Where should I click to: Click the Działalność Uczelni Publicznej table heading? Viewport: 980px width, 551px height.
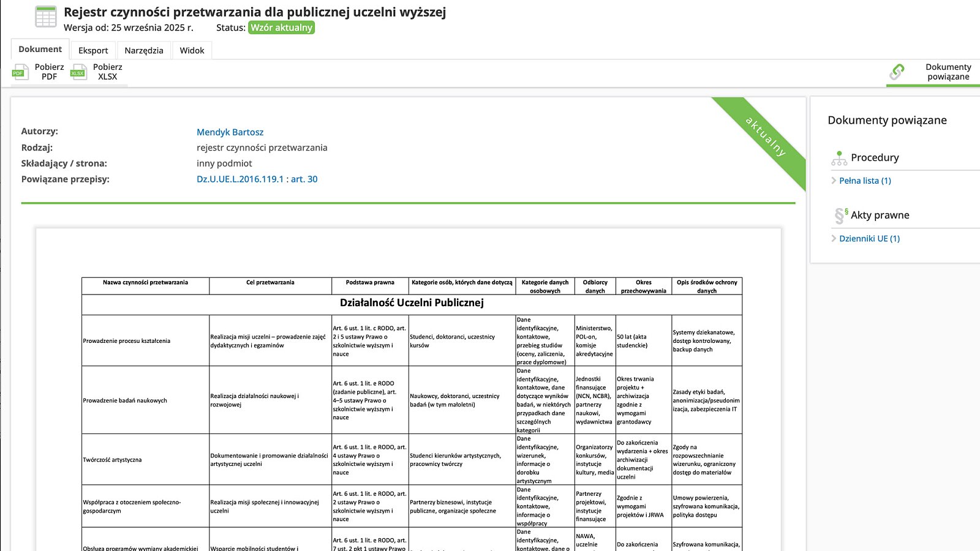412,303
